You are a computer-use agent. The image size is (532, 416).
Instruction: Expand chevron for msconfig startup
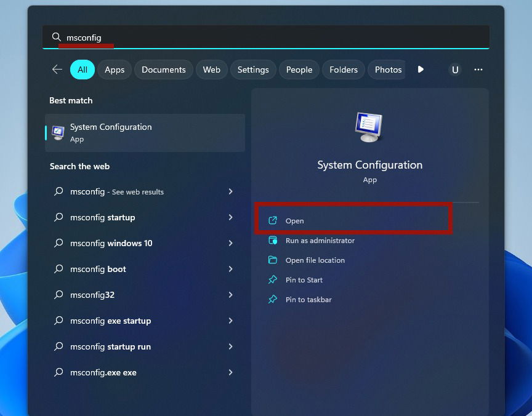(x=230, y=217)
